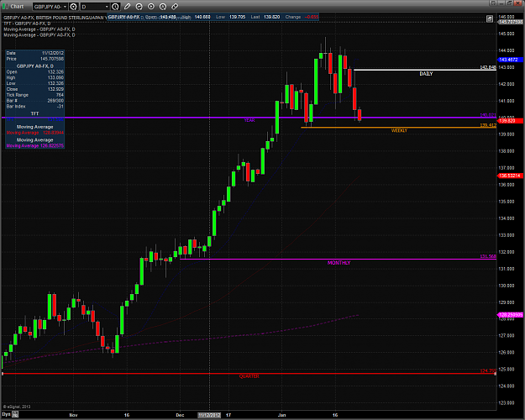The width and height of the screenshot is (525, 420).
Task: Click the green chart window icon
Action: 5,7
